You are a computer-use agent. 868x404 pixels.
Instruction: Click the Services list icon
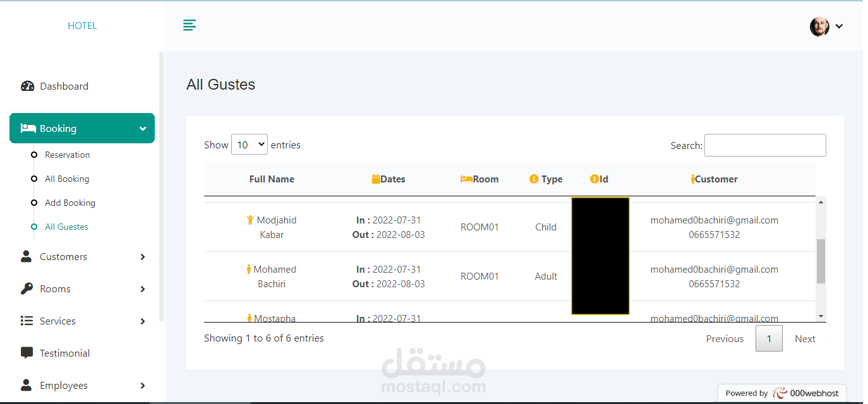click(x=27, y=321)
